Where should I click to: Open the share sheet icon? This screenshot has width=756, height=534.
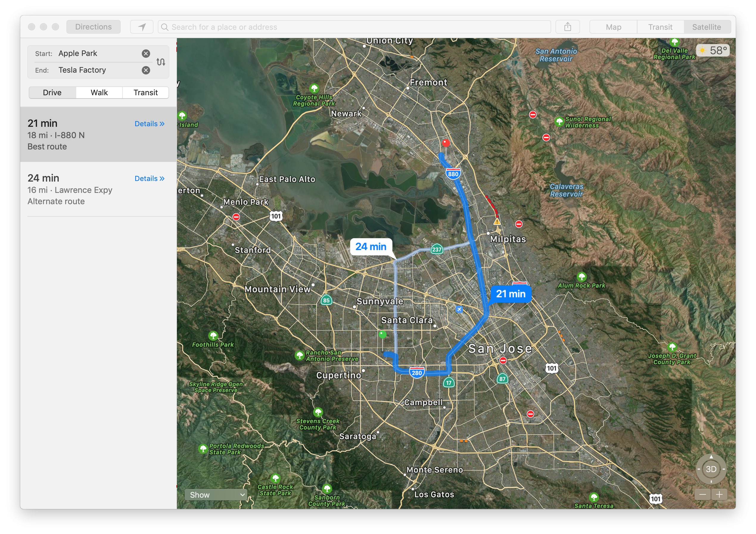tap(567, 27)
